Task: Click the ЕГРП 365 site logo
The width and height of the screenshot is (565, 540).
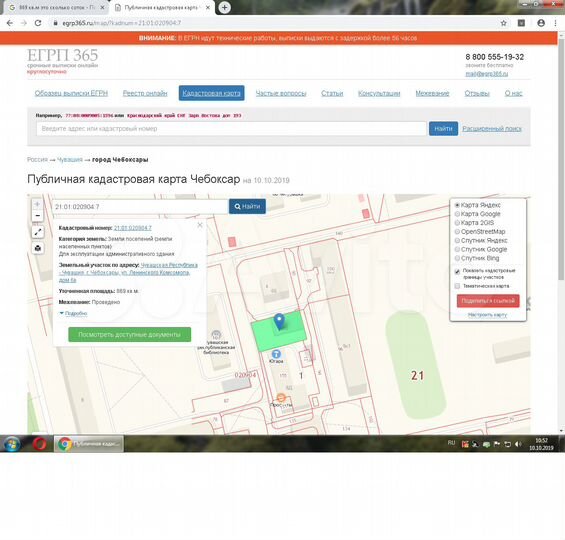Action: pos(62,55)
